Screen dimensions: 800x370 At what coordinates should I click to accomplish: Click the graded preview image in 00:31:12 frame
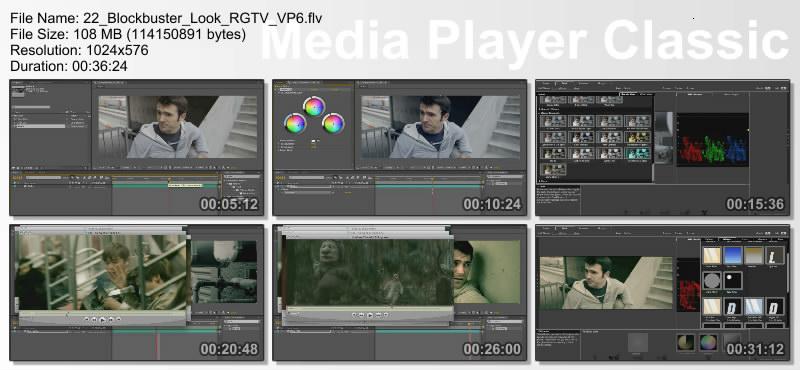click(606, 282)
